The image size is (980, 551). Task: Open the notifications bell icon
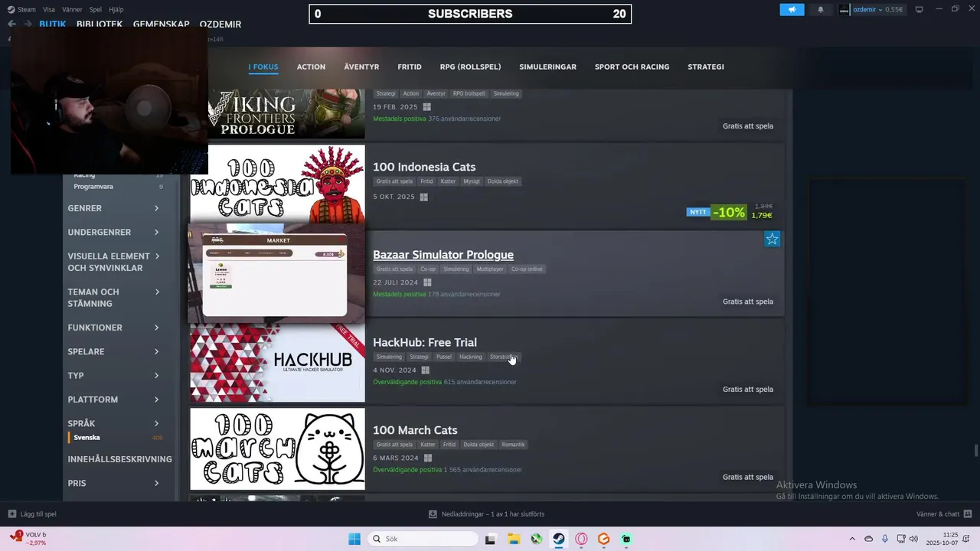[821, 10]
